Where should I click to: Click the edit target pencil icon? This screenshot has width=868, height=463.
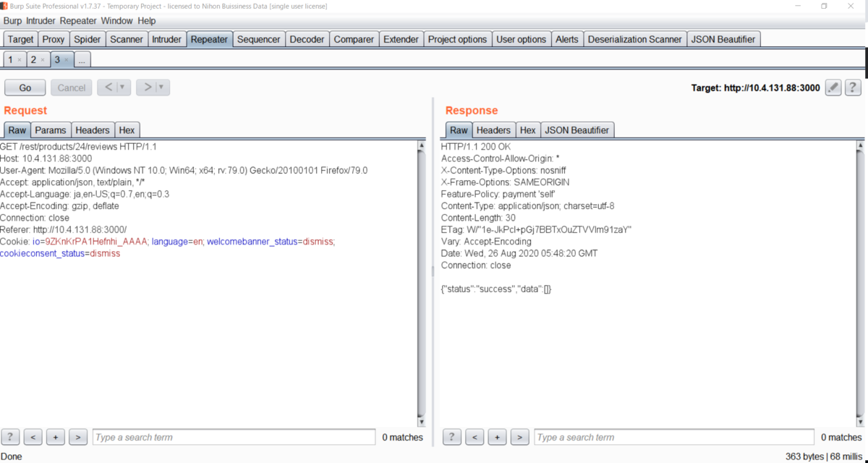(x=833, y=88)
